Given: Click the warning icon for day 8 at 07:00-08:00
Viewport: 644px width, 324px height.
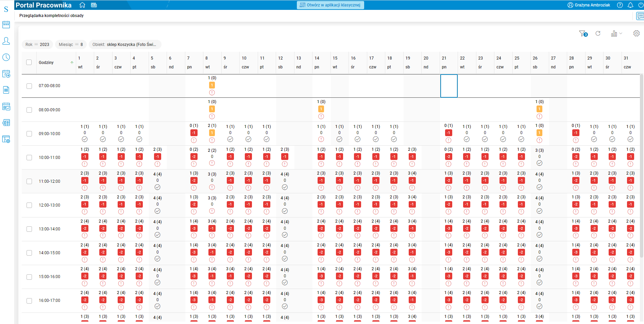Looking at the screenshot, I should point(212,93).
